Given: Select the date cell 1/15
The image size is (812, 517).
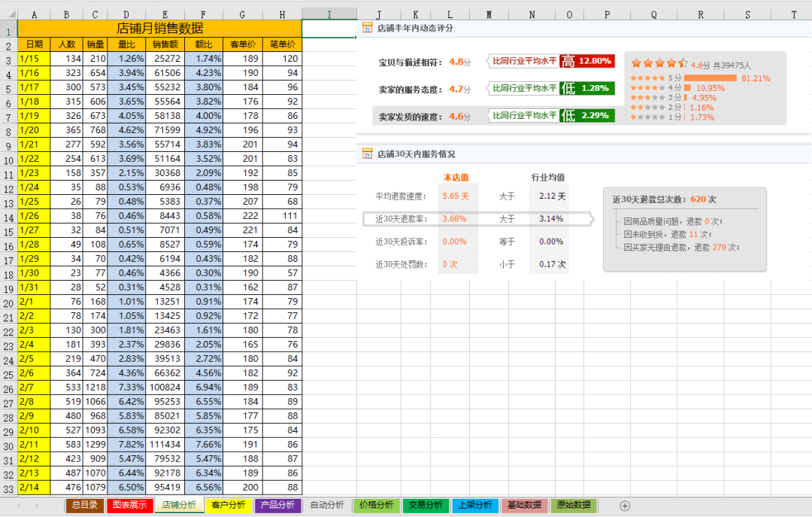Looking at the screenshot, I should 34,59.
